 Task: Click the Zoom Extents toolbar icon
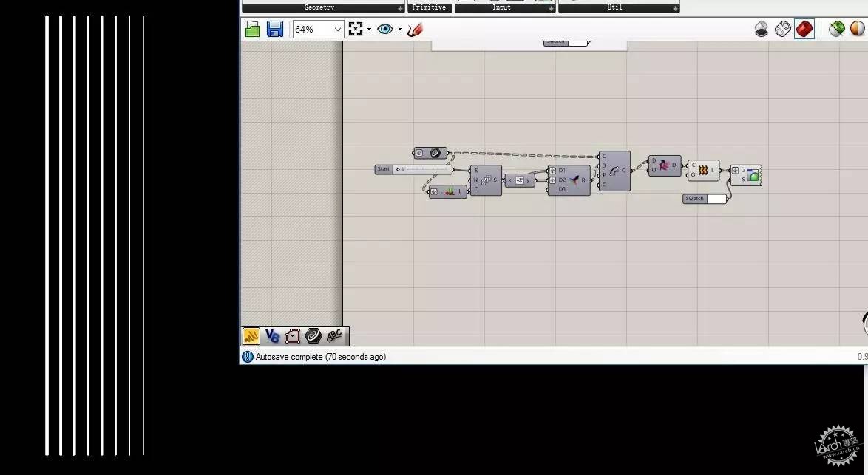356,30
